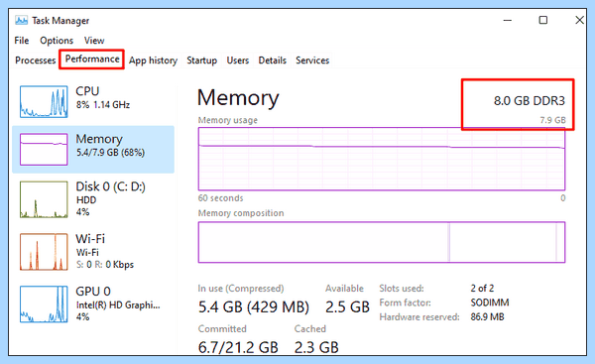
Task: Open the Options menu
Action: tap(57, 41)
